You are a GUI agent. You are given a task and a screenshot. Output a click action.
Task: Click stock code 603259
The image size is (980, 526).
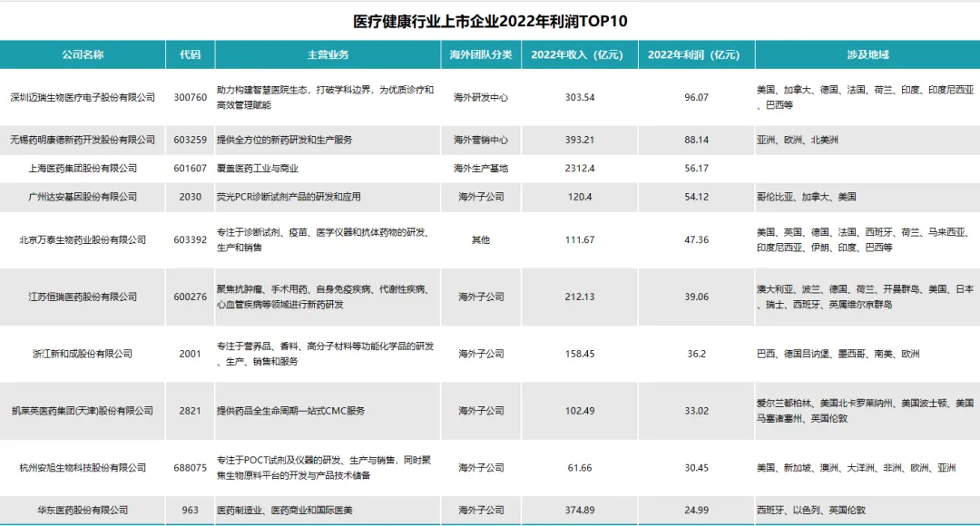point(190,140)
